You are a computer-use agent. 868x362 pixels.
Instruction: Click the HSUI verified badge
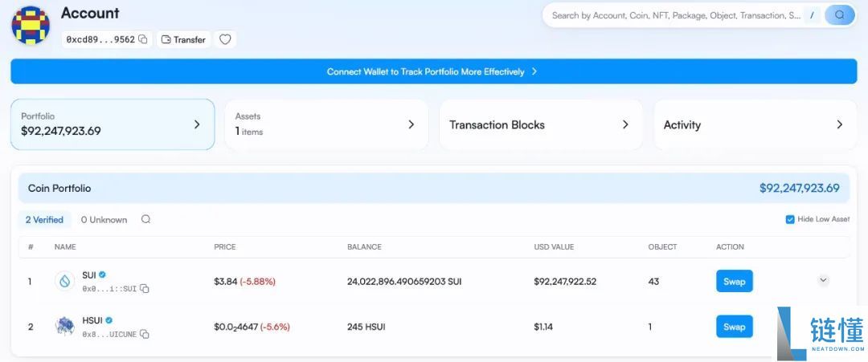coord(109,320)
